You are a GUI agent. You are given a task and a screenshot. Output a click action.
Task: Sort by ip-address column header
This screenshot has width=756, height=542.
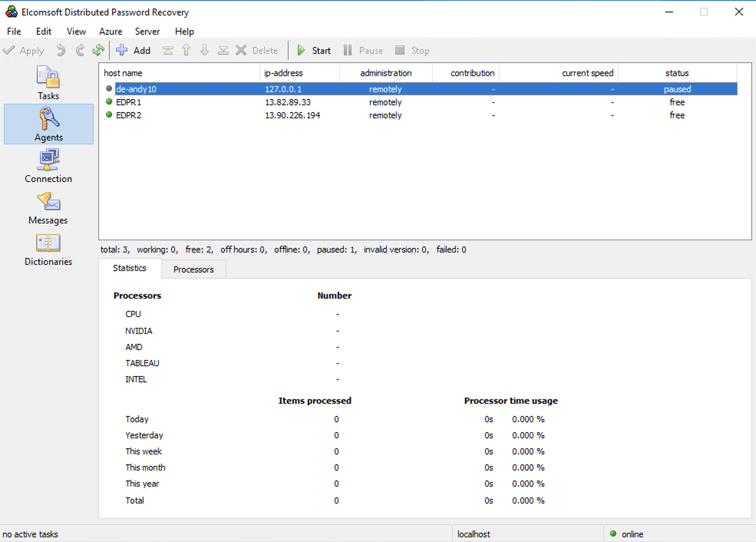tap(300, 73)
